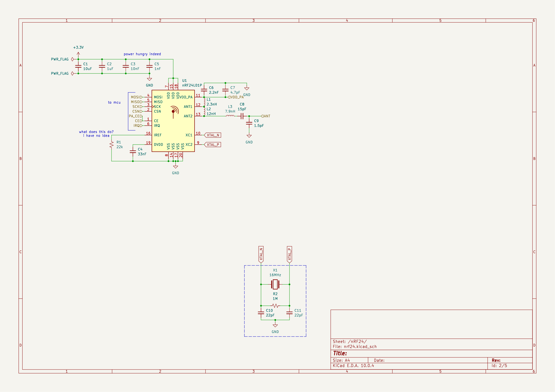
Task: Click the ANT2 pin name on U1
Action: coord(188,116)
